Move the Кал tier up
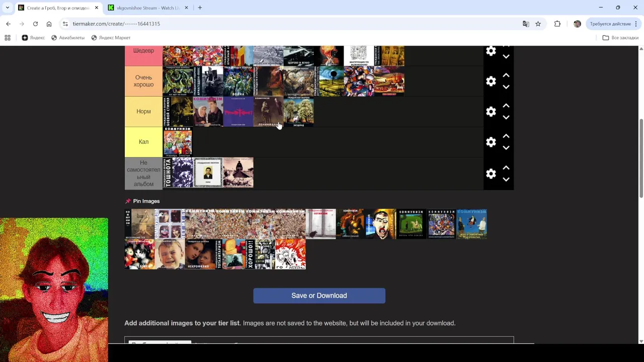Viewport: 644px width, 362px height. [506, 136]
